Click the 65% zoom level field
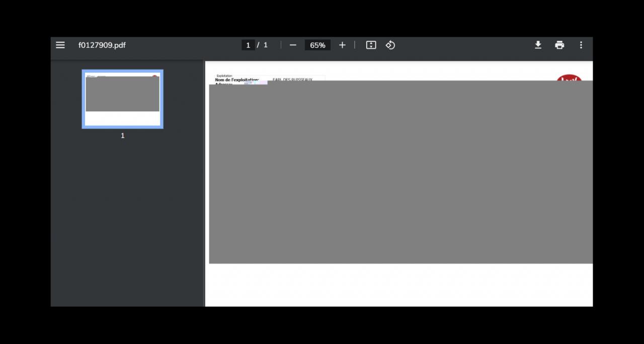Screen dimensions: 644x344 pos(317,45)
